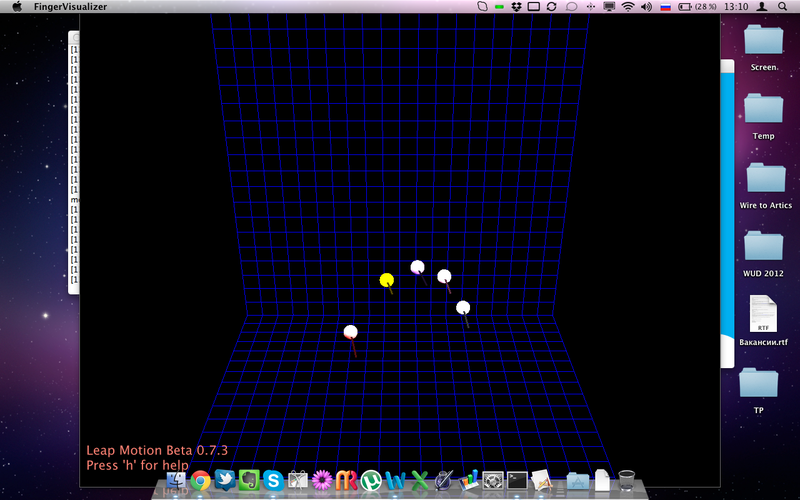Click the lowest white fingertip sphere with red stick
The image size is (800, 500).
(351, 332)
